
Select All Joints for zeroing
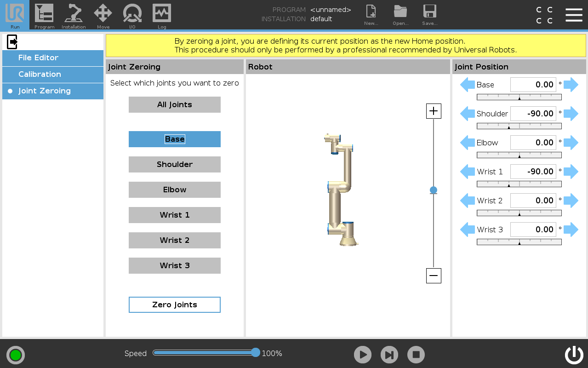[x=174, y=104]
